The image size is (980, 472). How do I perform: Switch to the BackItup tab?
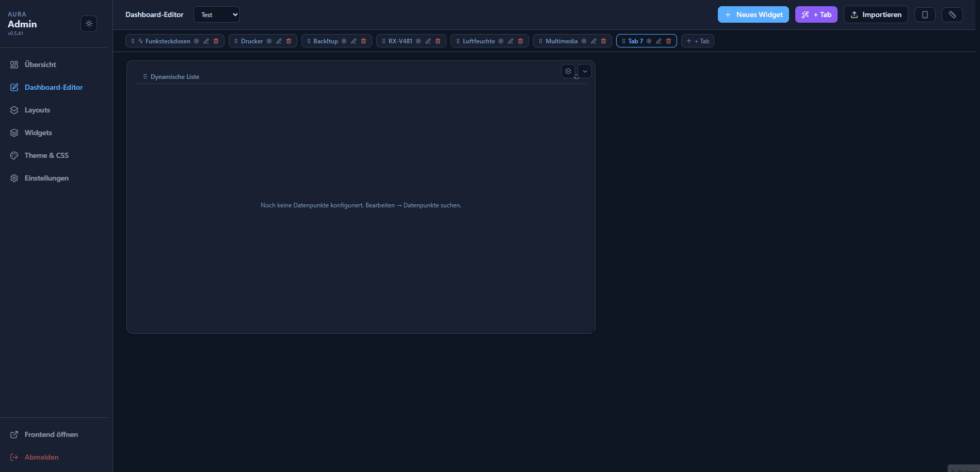tap(326, 41)
